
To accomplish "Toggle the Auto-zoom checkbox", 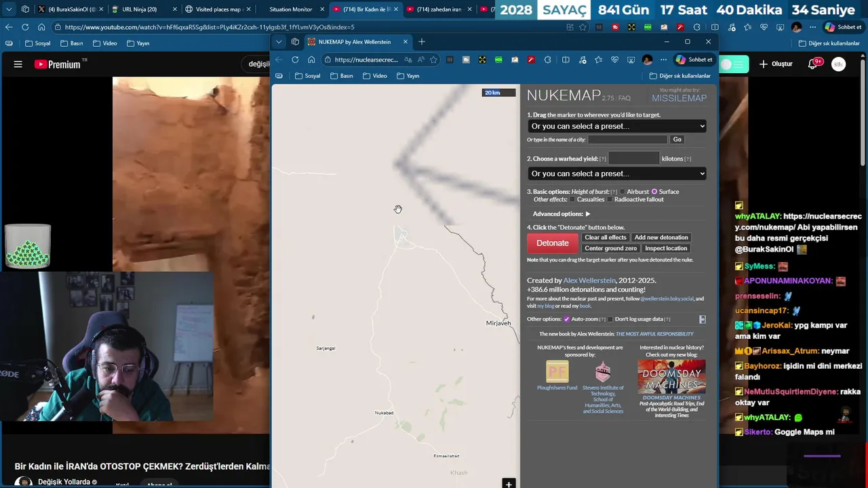I will coord(567,319).
